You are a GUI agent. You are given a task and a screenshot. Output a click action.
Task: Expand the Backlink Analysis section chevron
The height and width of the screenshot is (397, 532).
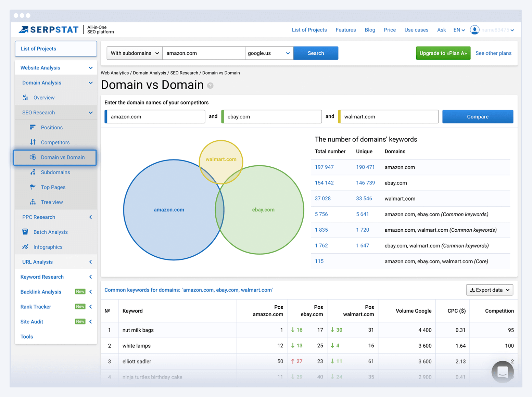pyautogui.click(x=90, y=292)
